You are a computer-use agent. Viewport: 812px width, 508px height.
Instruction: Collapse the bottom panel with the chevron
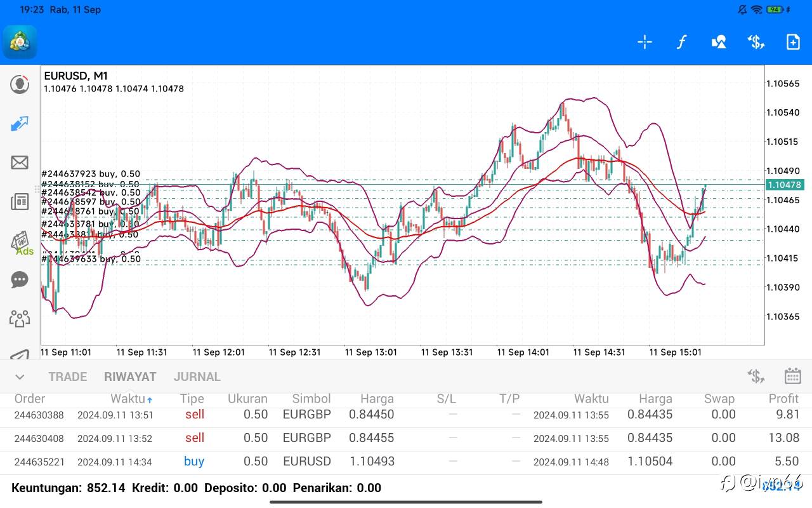point(20,377)
